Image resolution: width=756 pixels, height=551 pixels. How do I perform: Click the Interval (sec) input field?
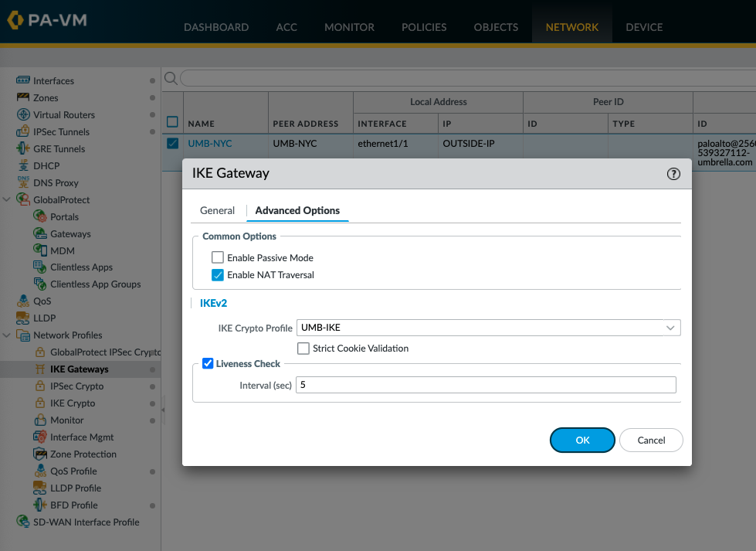tap(486, 385)
